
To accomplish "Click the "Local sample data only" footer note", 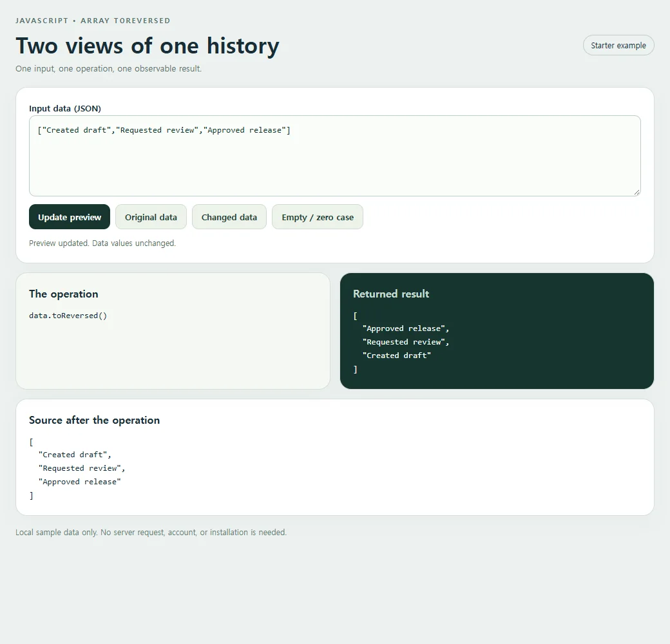I will pyautogui.click(x=151, y=533).
